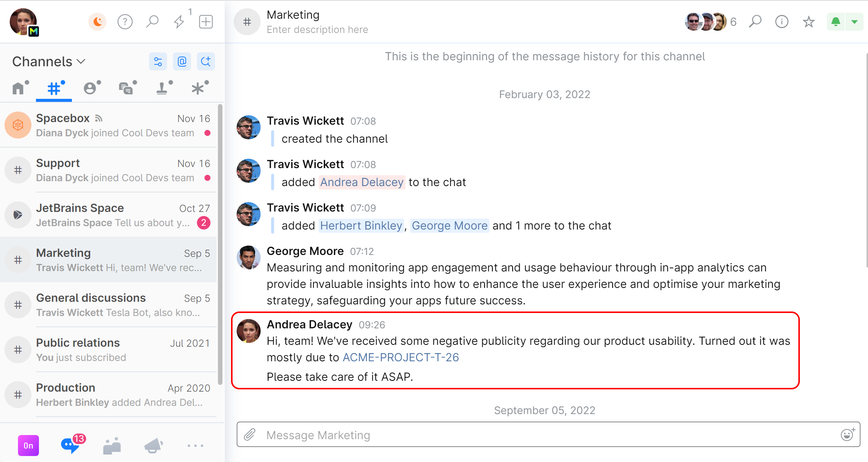Show mentions with the @ icon

tap(182, 61)
